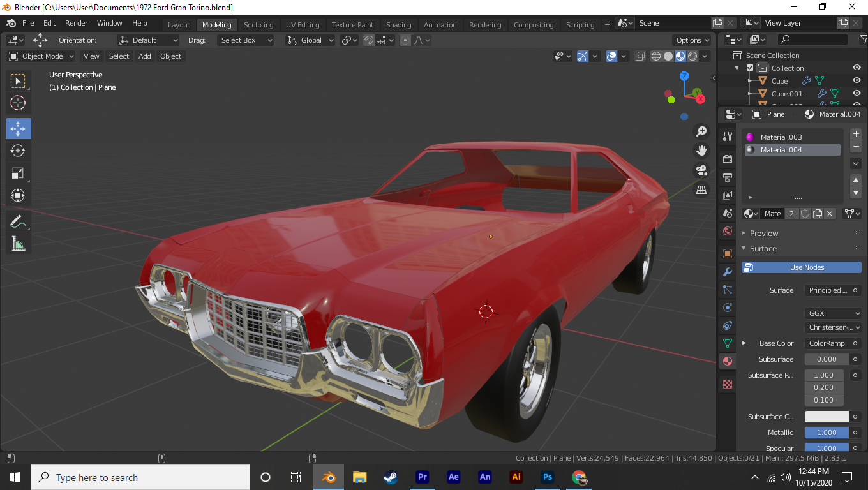Open the Global transform orientation dropdown
Image resolution: width=868 pixels, height=490 pixels.
click(310, 40)
